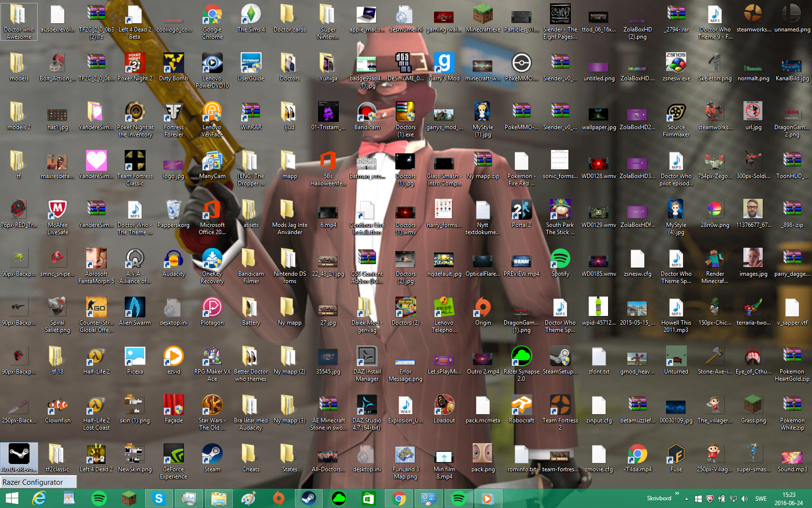The image size is (812, 508).
Task: Expand the Skrivbord toolbar chevron
Action: [677, 493]
